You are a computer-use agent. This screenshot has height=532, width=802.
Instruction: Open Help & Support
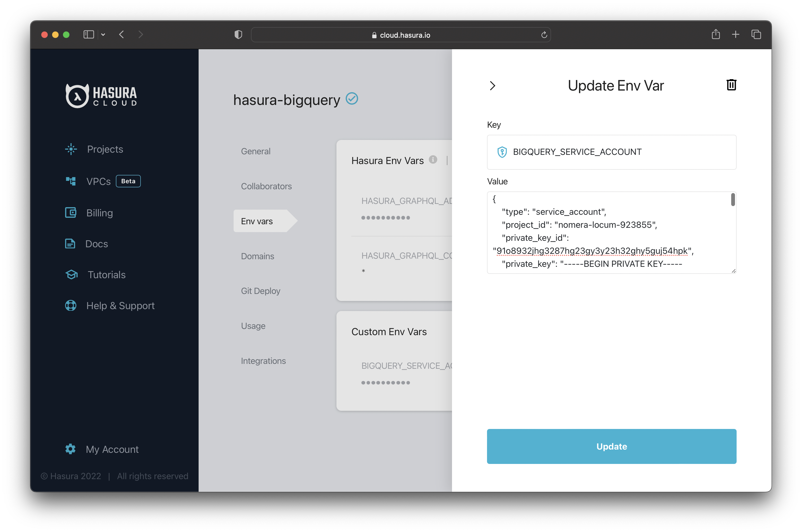[120, 305]
